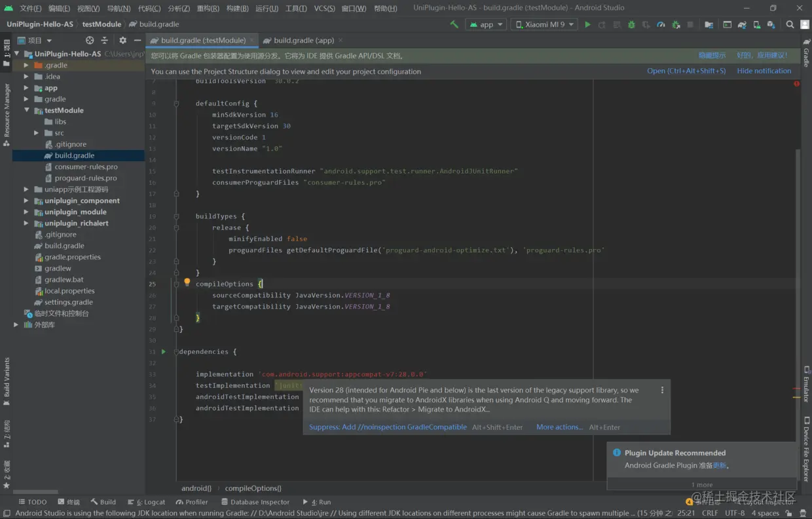Click Hide notification link
Image resolution: width=812 pixels, height=519 pixels.
[x=764, y=71]
